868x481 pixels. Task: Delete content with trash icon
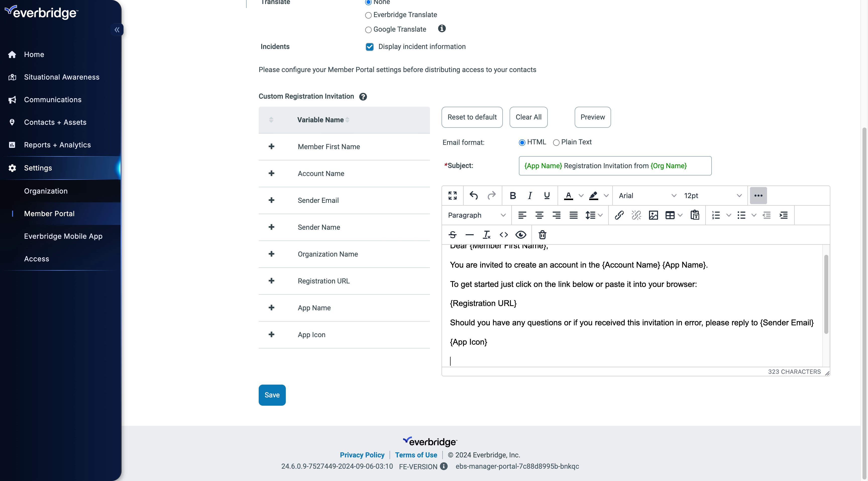tap(542, 235)
